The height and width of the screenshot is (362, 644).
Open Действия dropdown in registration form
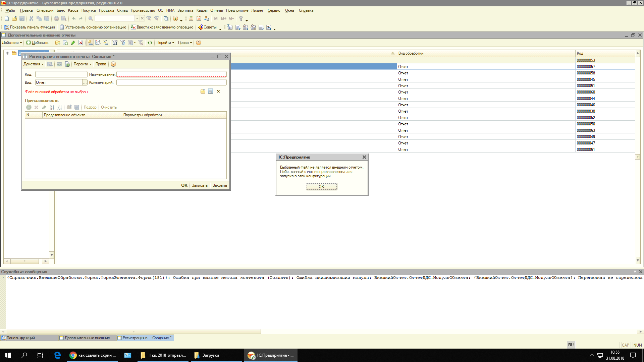coord(33,64)
